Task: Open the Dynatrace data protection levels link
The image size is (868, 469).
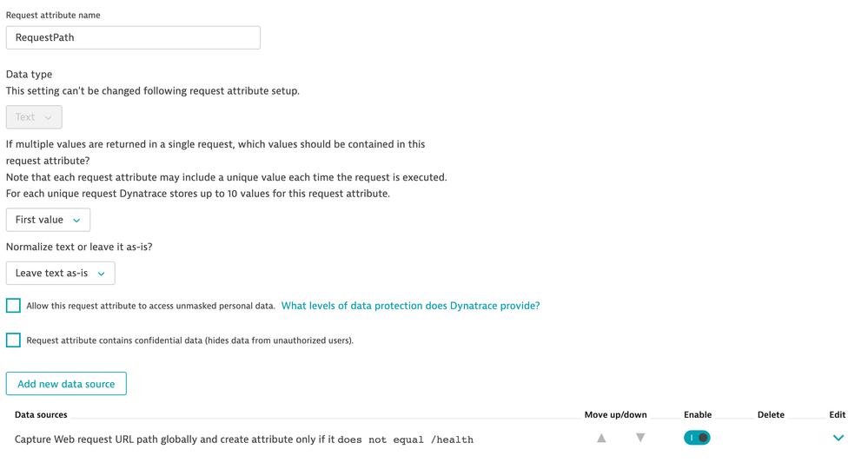Action: pos(410,306)
